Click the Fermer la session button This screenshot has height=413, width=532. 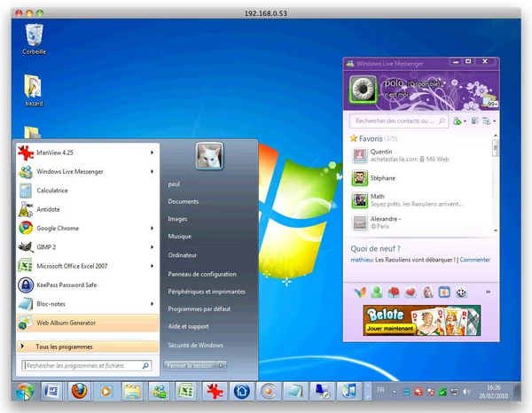[x=190, y=365]
